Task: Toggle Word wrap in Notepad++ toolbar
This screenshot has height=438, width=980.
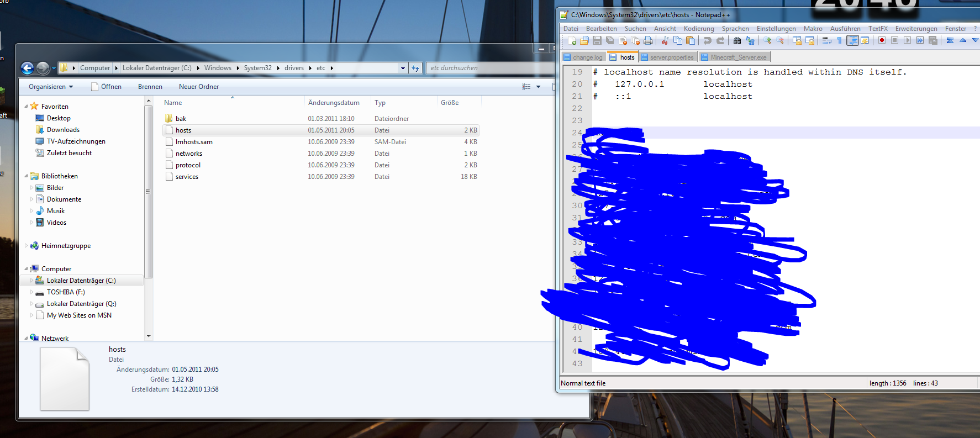Action: [x=826, y=40]
